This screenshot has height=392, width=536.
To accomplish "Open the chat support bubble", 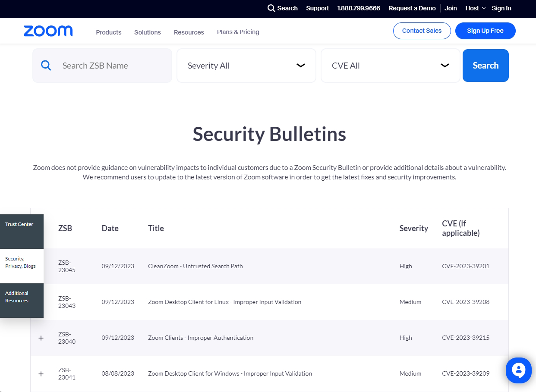I will (518, 370).
